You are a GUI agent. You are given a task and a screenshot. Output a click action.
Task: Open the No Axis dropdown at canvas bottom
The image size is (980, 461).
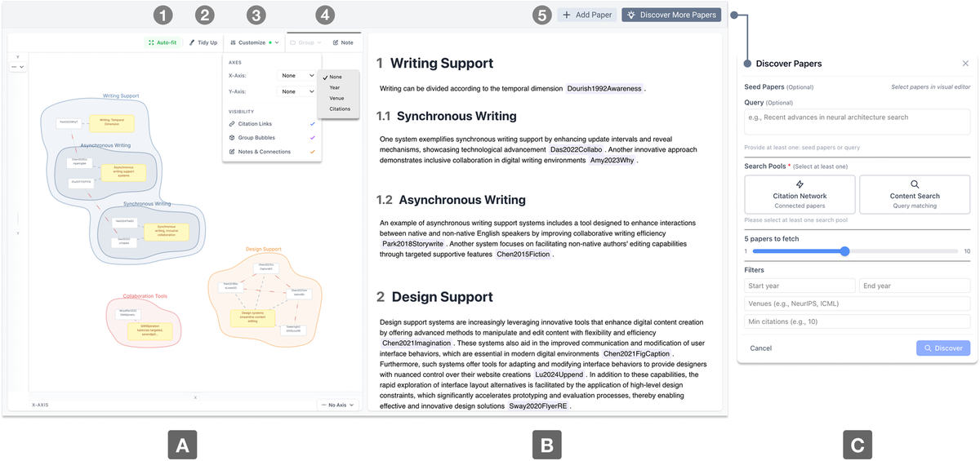[x=337, y=404]
